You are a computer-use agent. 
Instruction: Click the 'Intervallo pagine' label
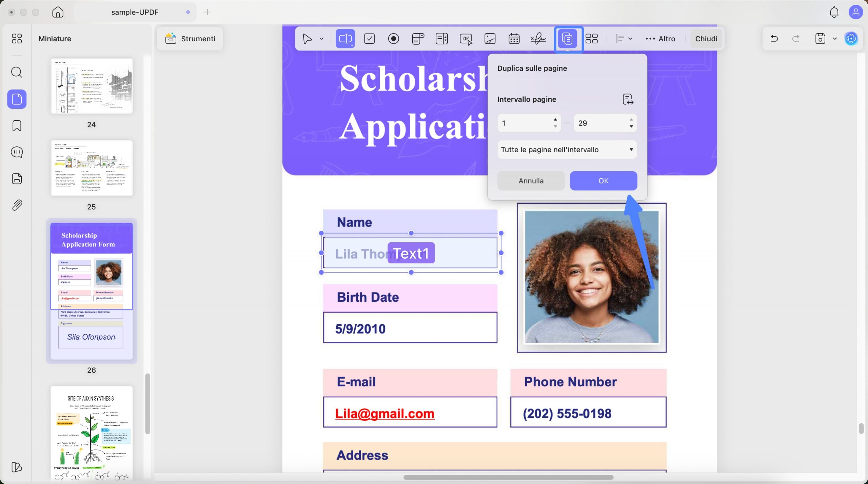tap(527, 99)
